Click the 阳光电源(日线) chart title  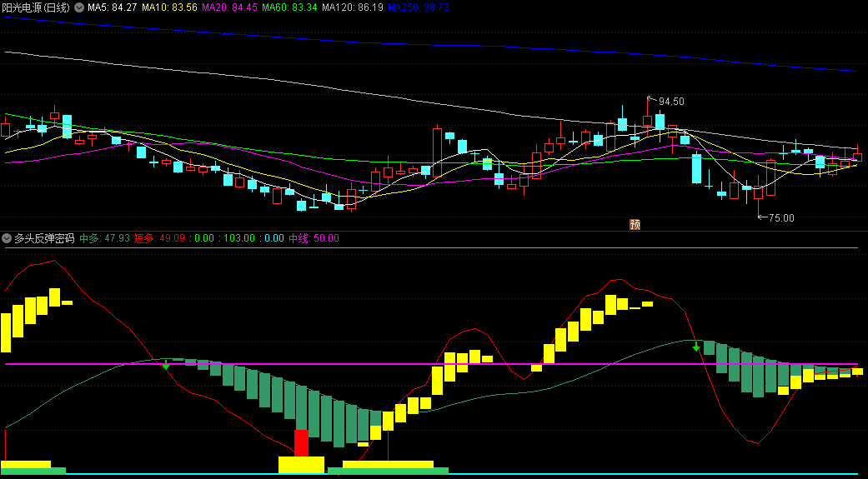pos(36,7)
